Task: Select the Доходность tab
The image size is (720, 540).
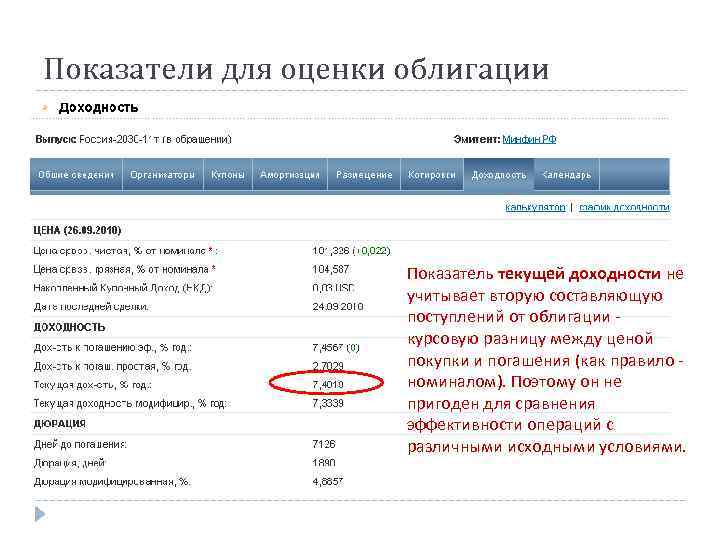Action: (x=499, y=175)
